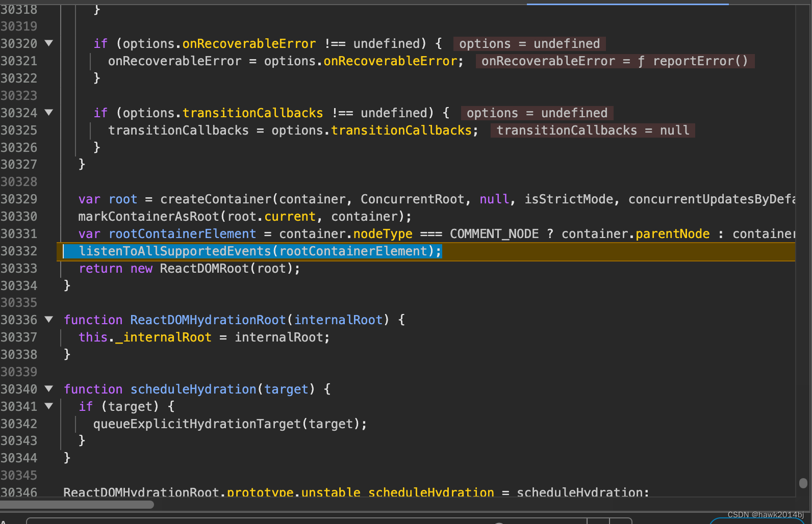Click unstable_scheduleHydration on line 30346
Screen dimensions: 812x524
click(x=398, y=492)
